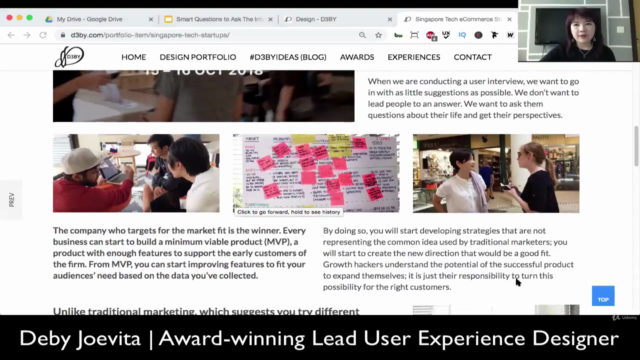This screenshot has width=640, height=360.
Task: Open the screenshot capture frame extension
Action: tap(414, 35)
